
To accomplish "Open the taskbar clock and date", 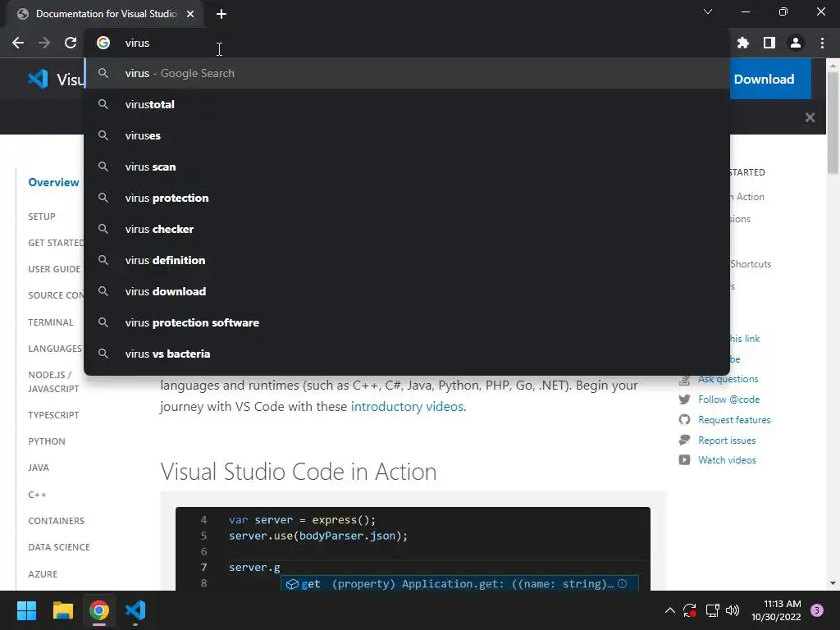I will tap(776, 610).
